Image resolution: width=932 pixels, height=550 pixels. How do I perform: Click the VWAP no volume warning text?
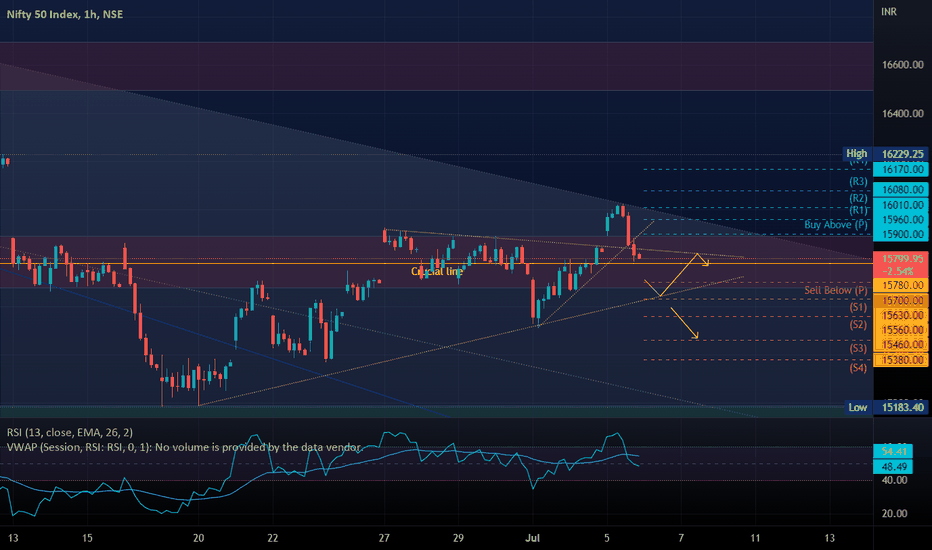click(184, 447)
